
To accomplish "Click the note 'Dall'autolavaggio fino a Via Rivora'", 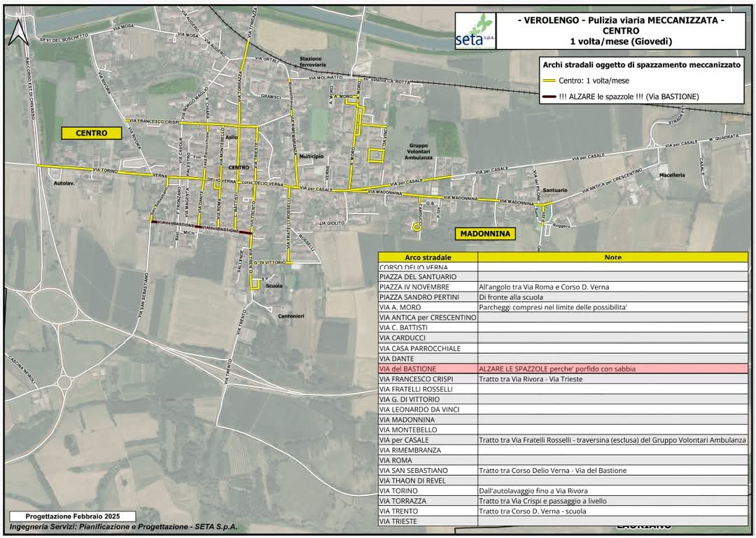I will [533, 491].
